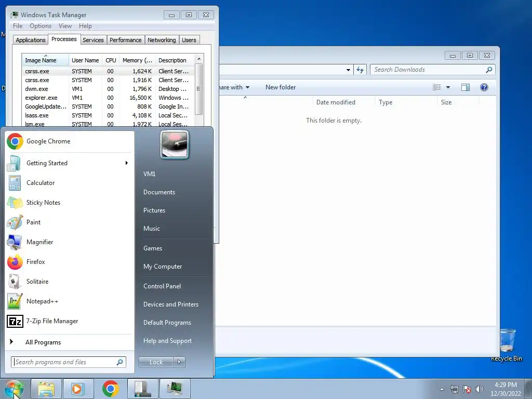Launch Sticky Notes from Start menu

pos(70,203)
